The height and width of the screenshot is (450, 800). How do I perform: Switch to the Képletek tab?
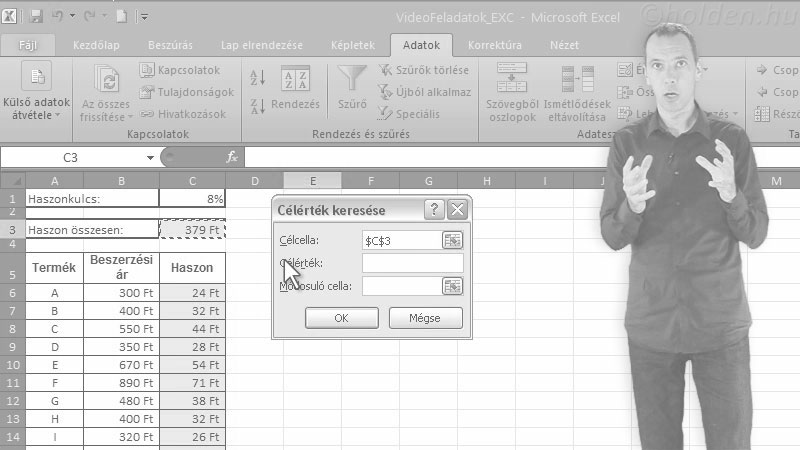(x=353, y=45)
